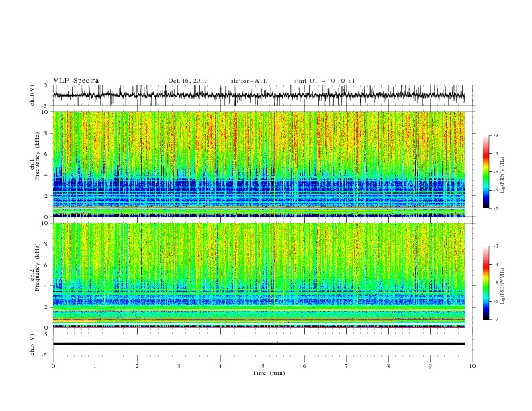Click time axis tick label '5'
The width and height of the screenshot is (532, 411).
point(263,366)
